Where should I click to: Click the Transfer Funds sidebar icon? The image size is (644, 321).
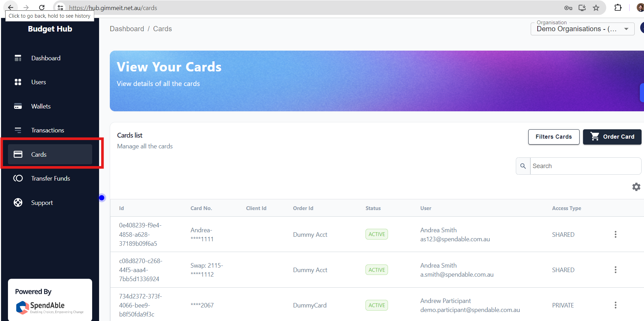(x=18, y=179)
